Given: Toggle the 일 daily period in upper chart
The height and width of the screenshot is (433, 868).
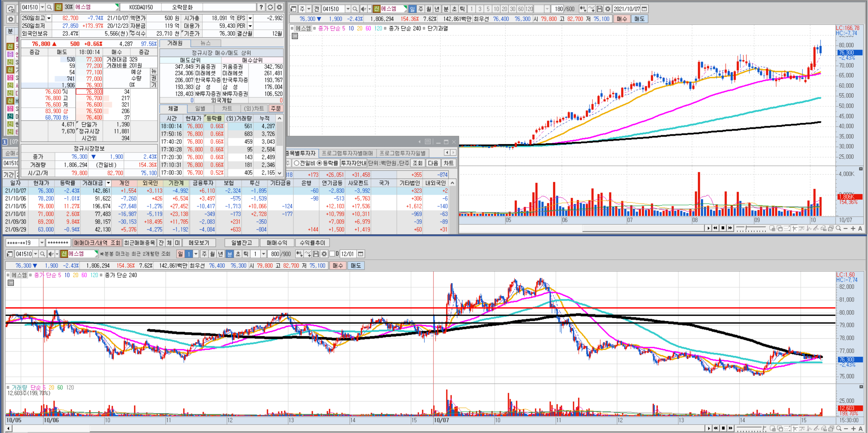Looking at the screenshot, I should [x=412, y=9].
